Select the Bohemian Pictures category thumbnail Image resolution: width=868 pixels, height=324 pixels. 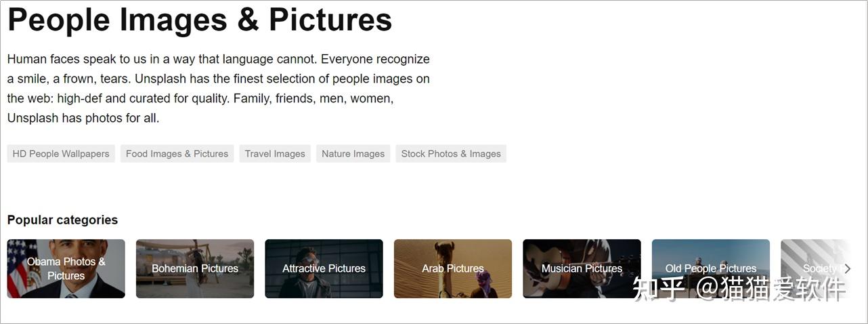pos(195,268)
